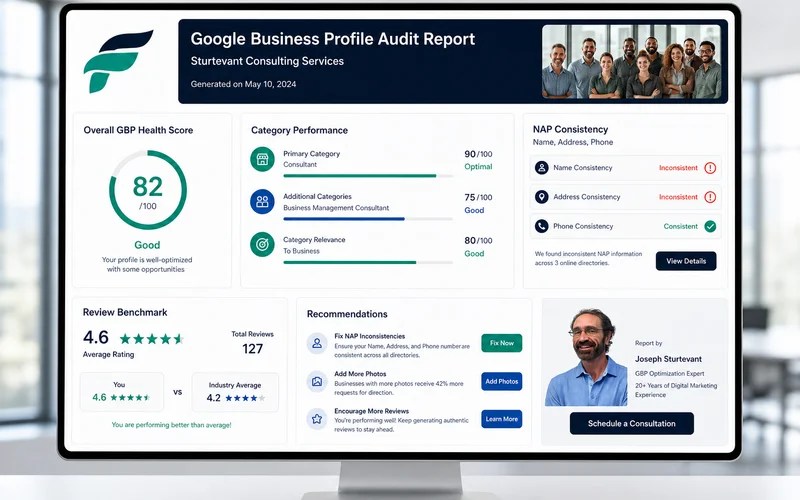The image size is (800, 500).
Task: Click the Fix NAP Inconsistencies person icon
Action: click(317, 343)
